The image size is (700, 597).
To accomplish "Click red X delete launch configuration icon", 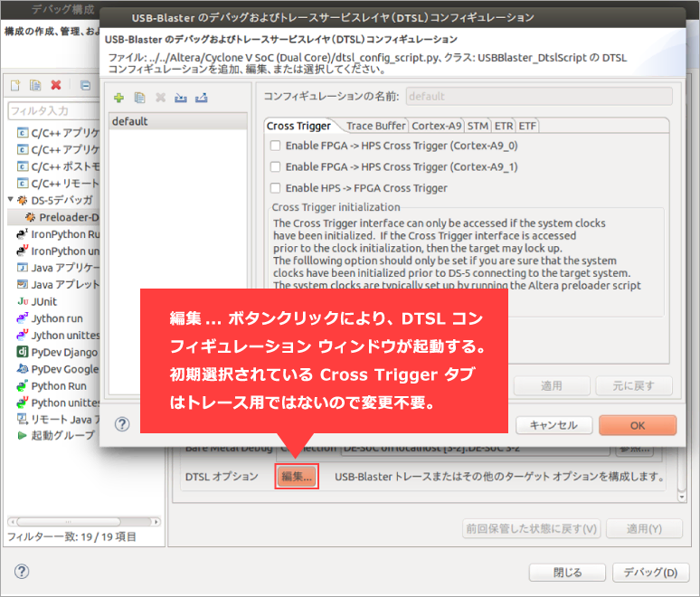I will pyautogui.click(x=56, y=85).
